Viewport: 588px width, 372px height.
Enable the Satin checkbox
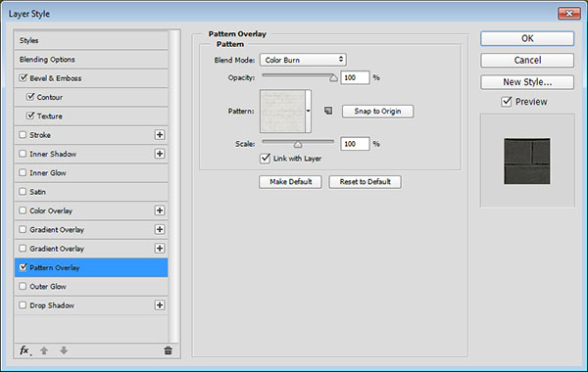[x=23, y=192]
